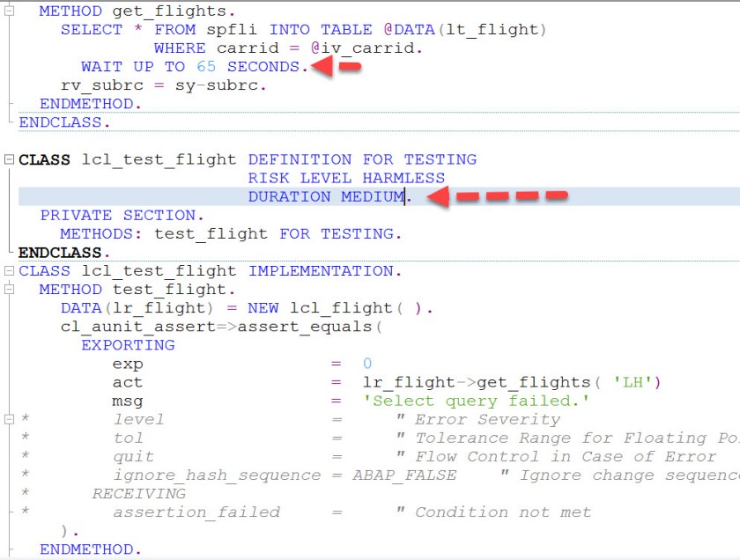Click bold 'ENDCLASS.' after test definition
This screenshot has height=560, width=740.
pyautogui.click(x=64, y=253)
